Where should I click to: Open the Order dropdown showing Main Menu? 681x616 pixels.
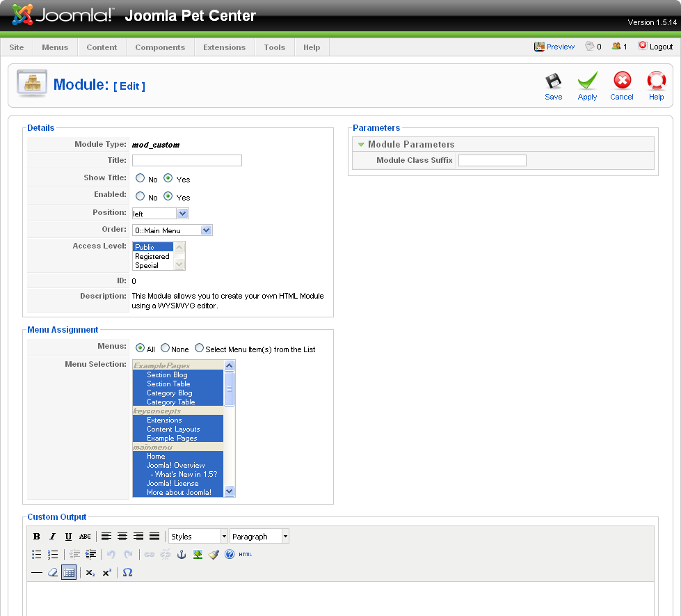pos(172,230)
